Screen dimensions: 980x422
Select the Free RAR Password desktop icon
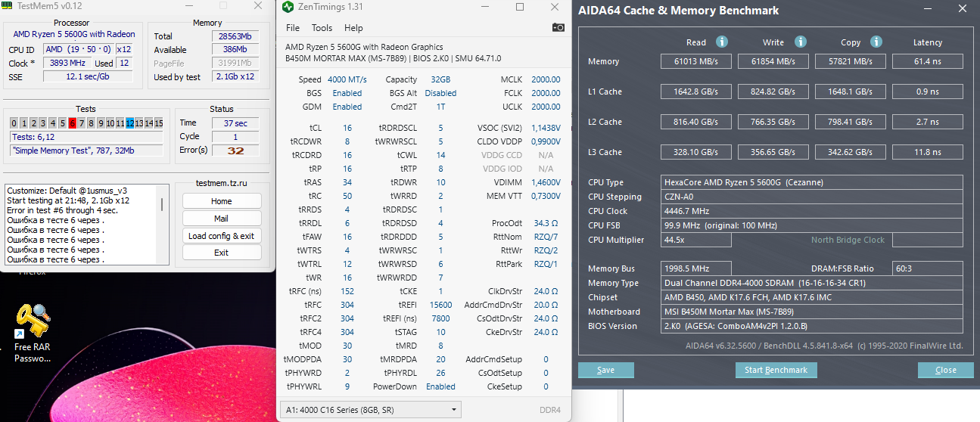32,333
